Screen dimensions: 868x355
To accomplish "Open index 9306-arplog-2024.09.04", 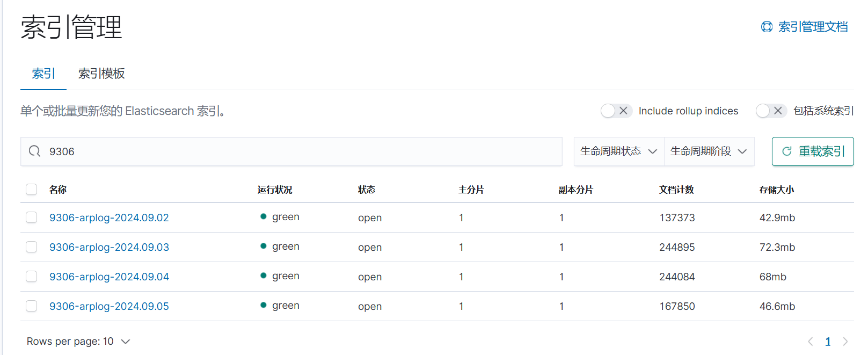I will [109, 277].
